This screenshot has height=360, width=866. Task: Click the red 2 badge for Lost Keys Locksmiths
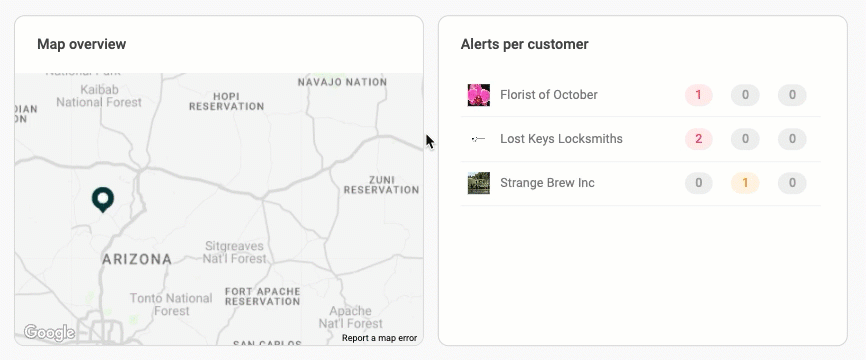click(x=699, y=139)
